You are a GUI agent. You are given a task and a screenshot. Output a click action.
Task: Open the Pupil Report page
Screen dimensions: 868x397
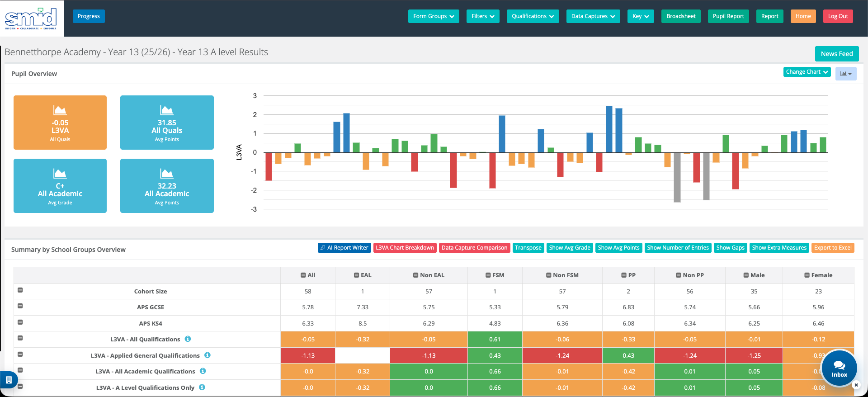(728, 16)
